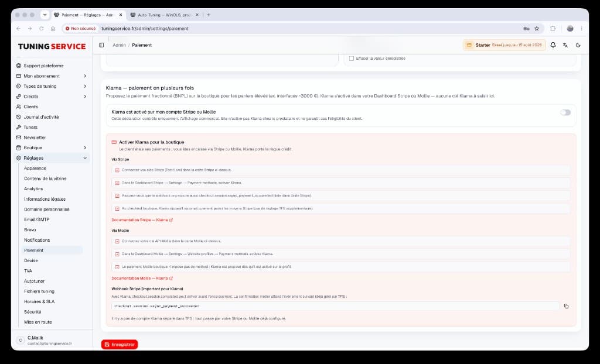Close the Paiement Réglages browser tab
Screen dimensions: 600x364
[121, 15]
